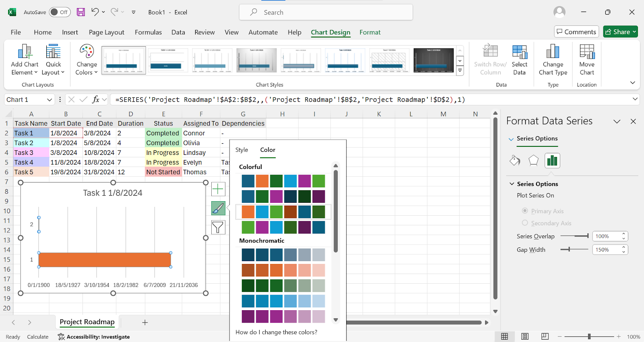
Task: Open the File menu
Action: pos(16,32)
